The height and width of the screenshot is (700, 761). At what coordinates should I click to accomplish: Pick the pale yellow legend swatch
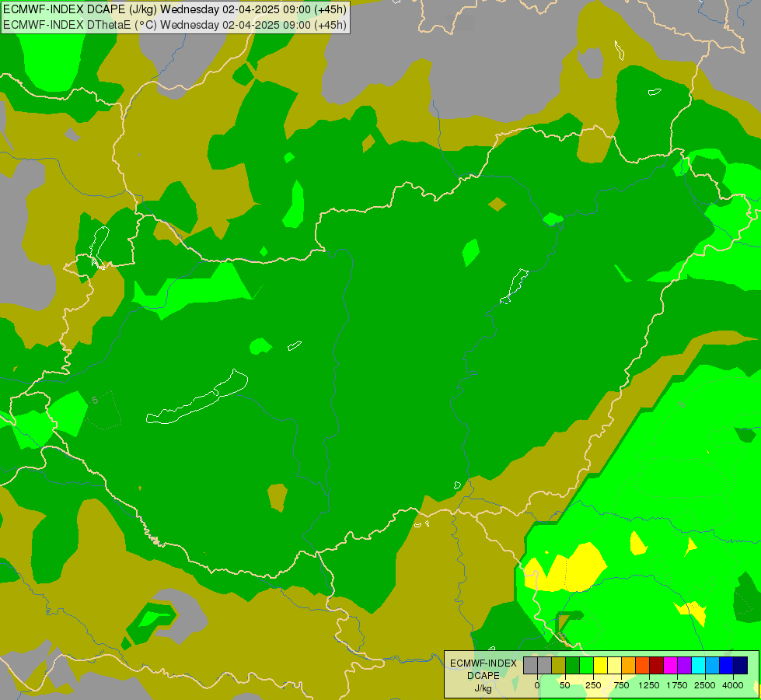(615, 666)
